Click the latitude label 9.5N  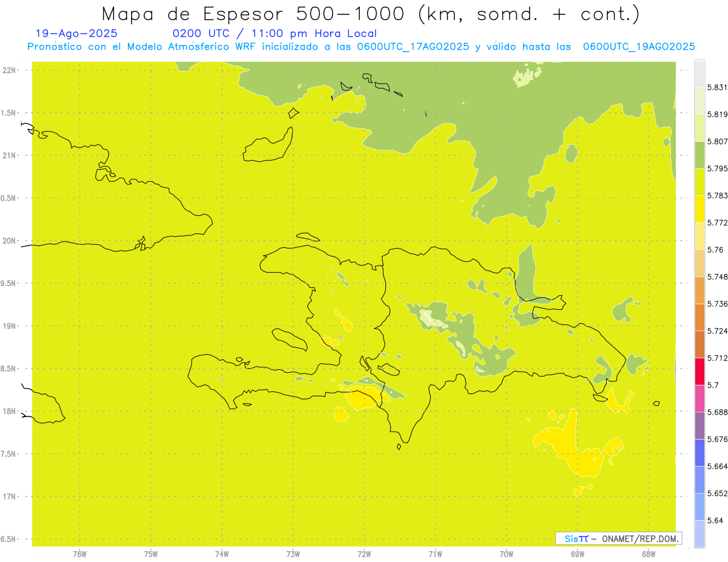[x=9, y=283]
